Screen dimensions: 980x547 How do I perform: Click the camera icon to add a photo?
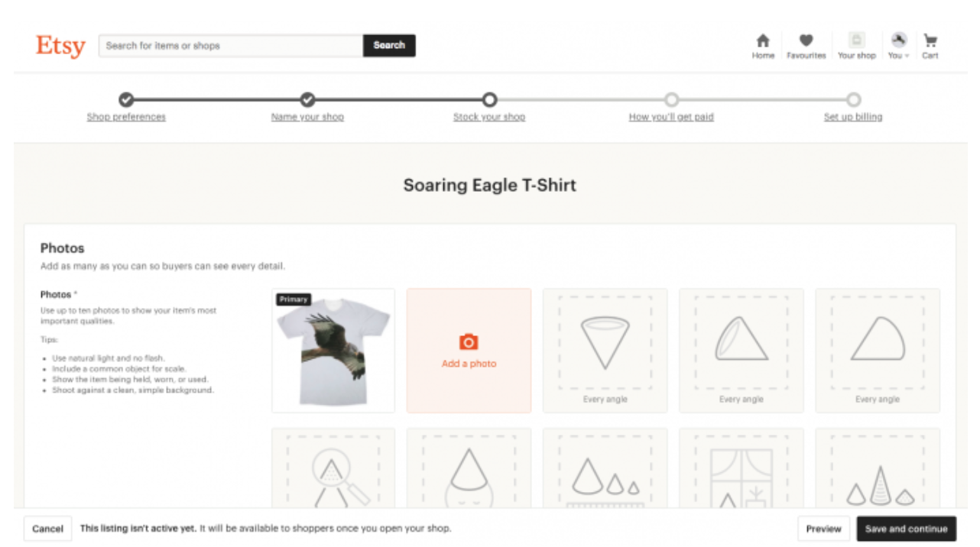(469, 342)
